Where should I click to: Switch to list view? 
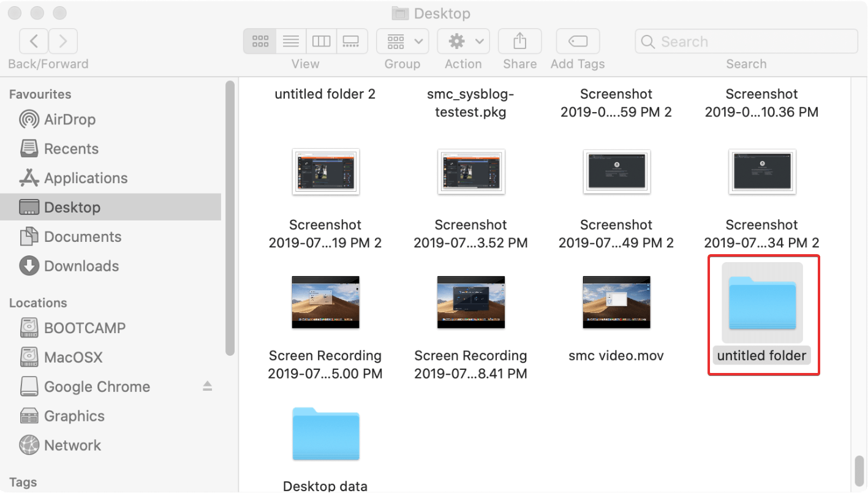pos(290,40)
